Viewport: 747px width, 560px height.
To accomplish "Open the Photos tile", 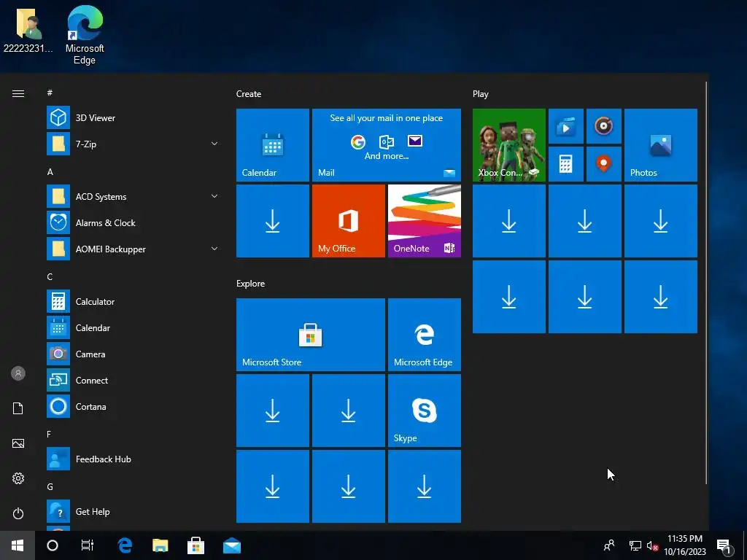I will 661,145.
